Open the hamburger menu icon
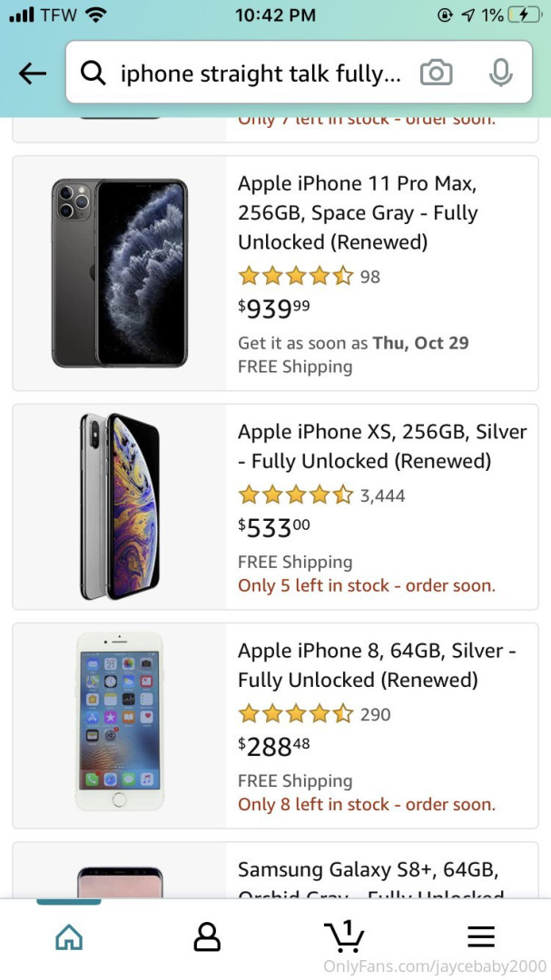Viewport: 551px width, 980px height. 481,936
